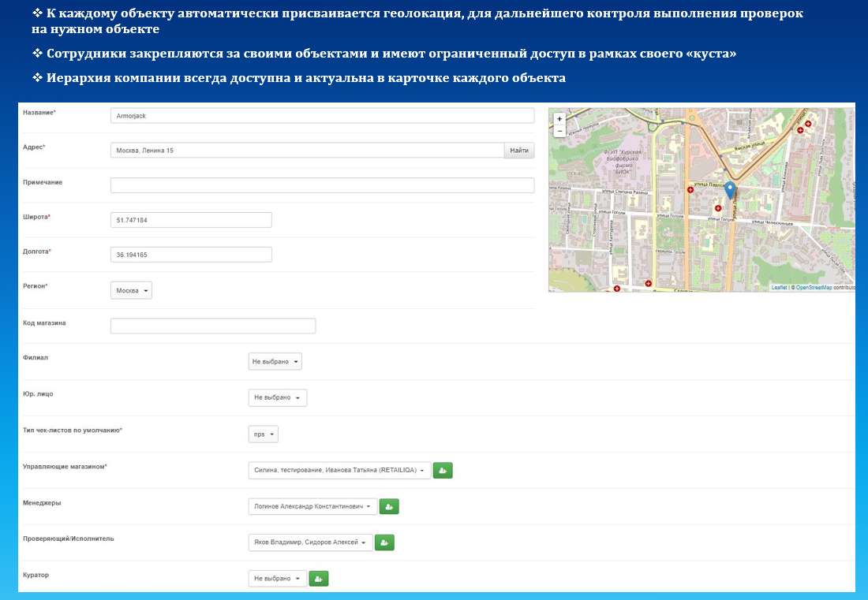Expand the Филиал dropdown

pos(275,362)
